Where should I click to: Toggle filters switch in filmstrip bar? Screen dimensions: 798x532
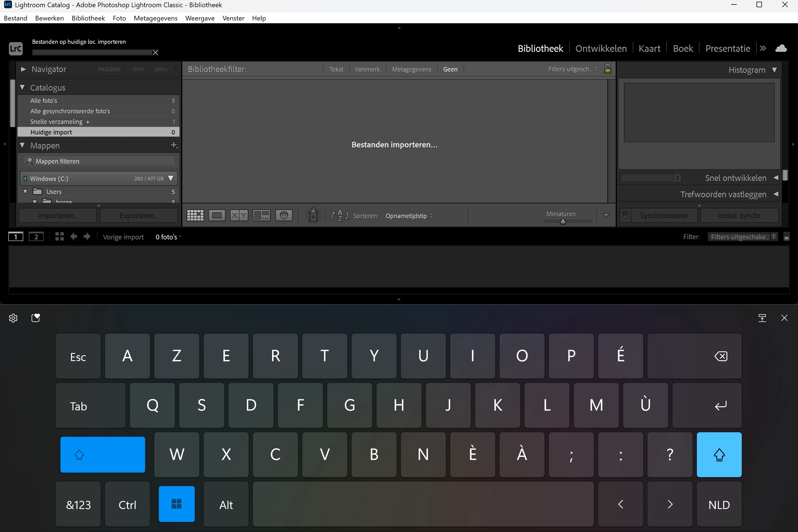(786, 237)
